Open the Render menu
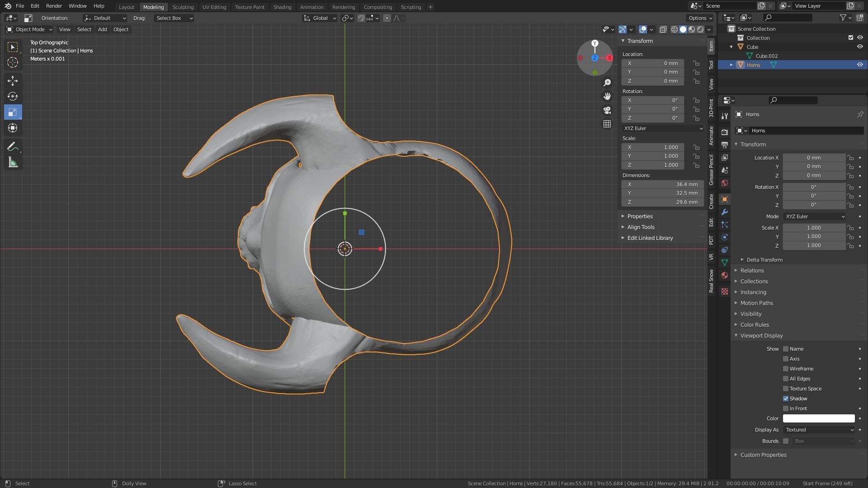 54,6
